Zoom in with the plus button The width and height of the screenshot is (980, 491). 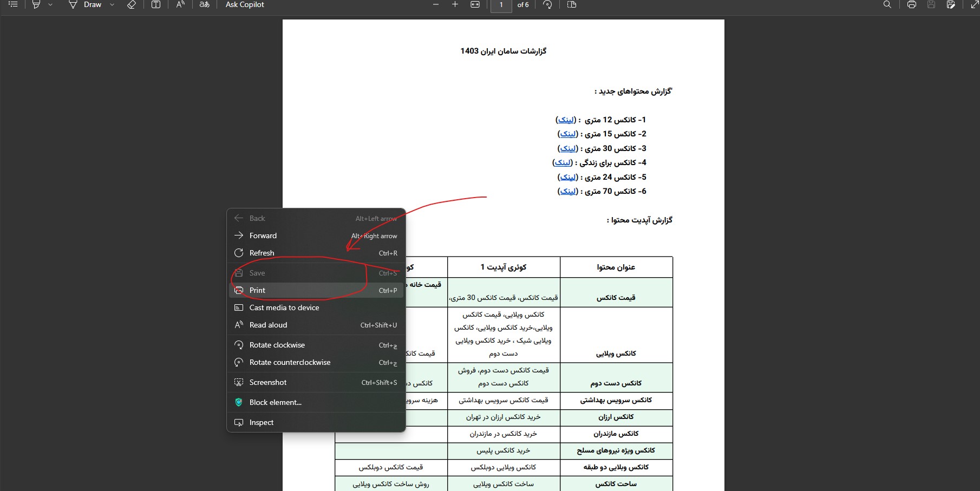pos(455,4)
